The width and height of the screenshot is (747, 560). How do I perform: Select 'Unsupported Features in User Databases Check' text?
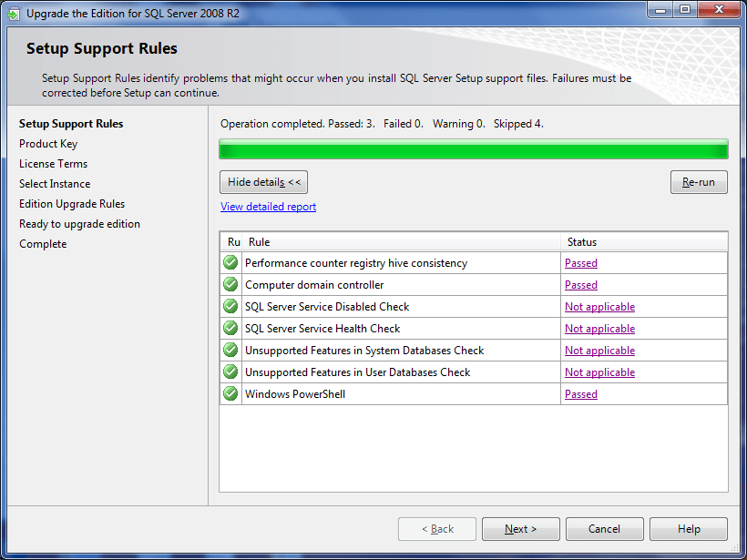[x=358, y=372]
